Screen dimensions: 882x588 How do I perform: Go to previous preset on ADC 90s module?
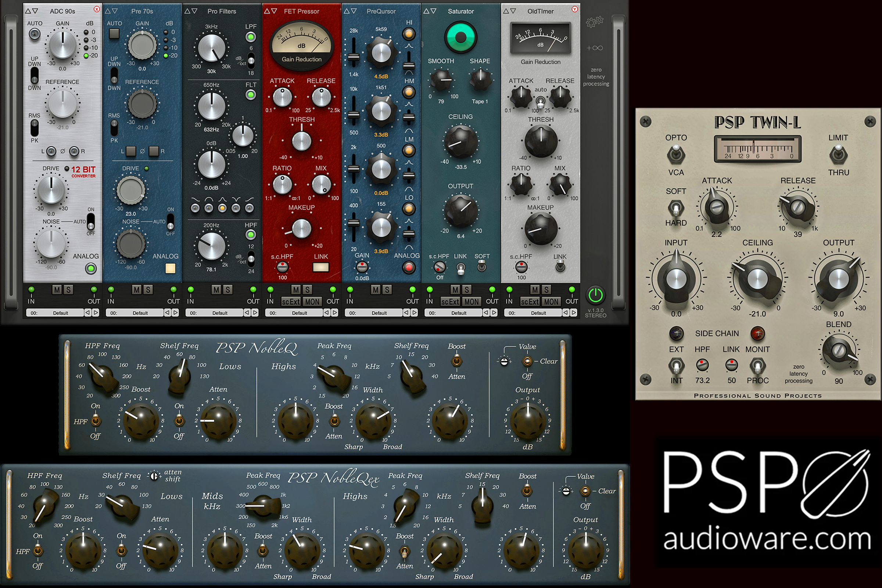click(x=87, y=313)
